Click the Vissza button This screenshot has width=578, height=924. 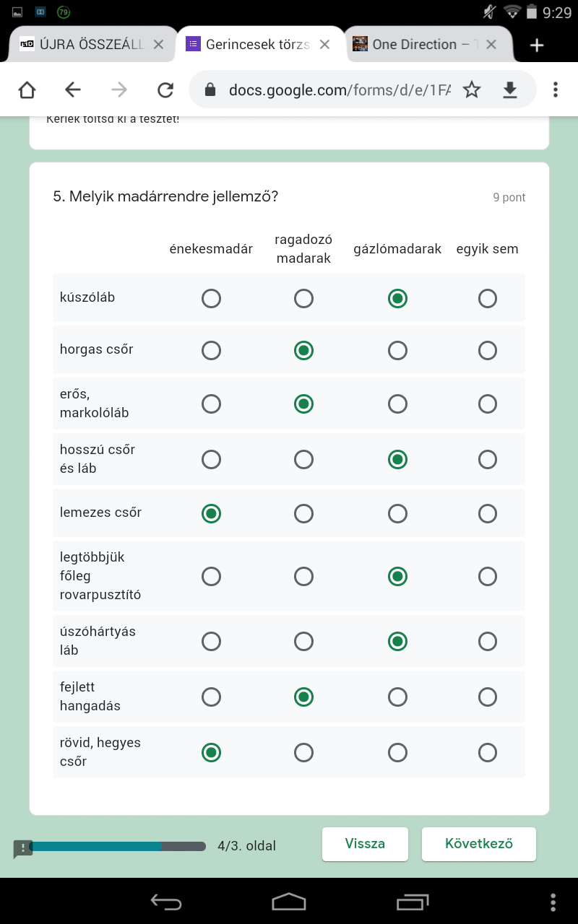(x=365, y=844)
